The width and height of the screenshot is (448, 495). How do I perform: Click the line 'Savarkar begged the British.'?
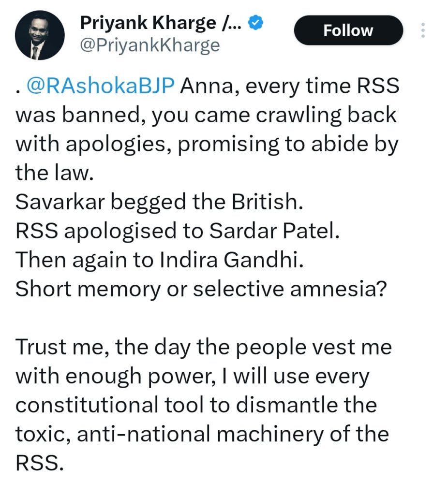[159, 201]
